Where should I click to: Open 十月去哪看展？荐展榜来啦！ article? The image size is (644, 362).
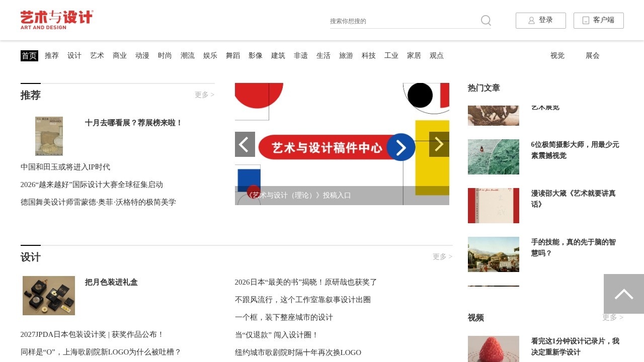point(134,123)
